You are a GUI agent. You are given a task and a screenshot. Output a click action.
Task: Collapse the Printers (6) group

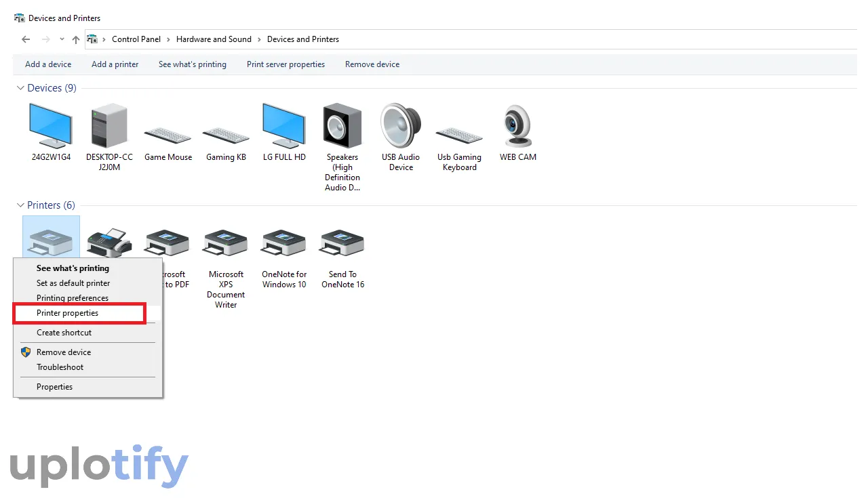coord(20,205)
